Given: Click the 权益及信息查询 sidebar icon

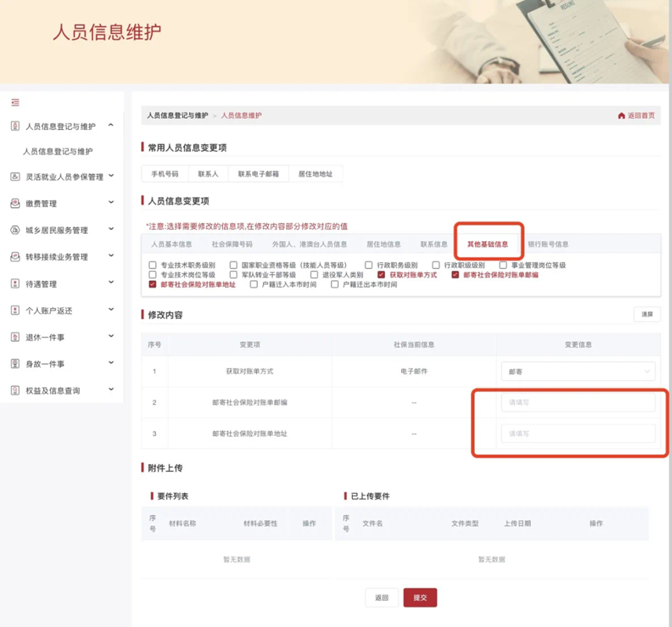Looking at the screenshot, I should [x=15, y=391].
